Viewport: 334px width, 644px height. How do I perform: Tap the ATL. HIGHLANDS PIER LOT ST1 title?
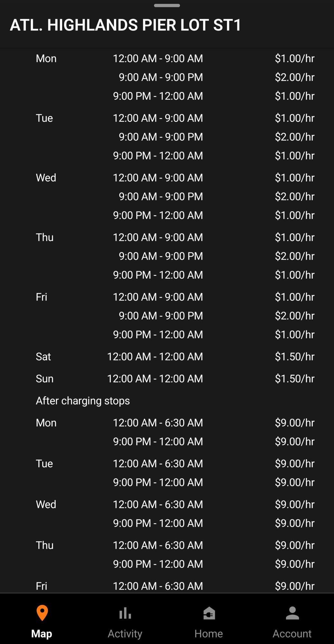click(126, 25)
